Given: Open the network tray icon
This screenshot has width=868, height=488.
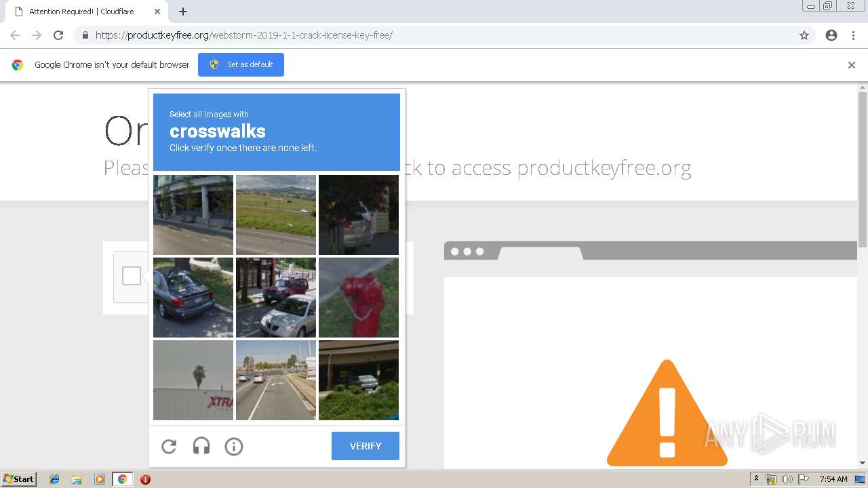Looking at the screenshot, I should tap(771, 479).
